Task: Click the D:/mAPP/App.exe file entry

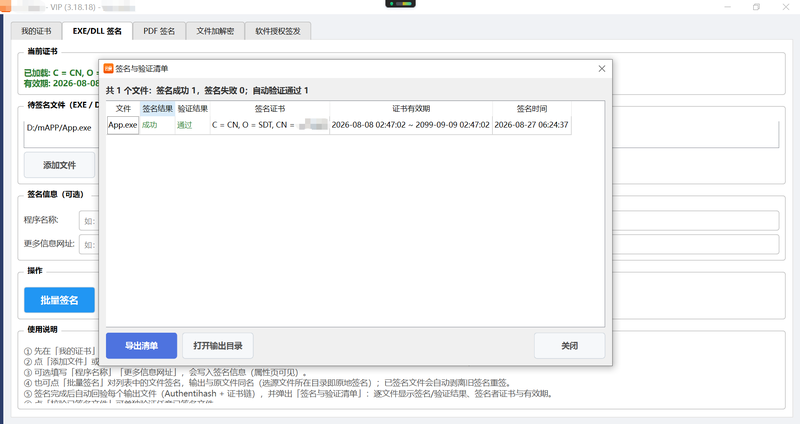Action: (59, 128)
